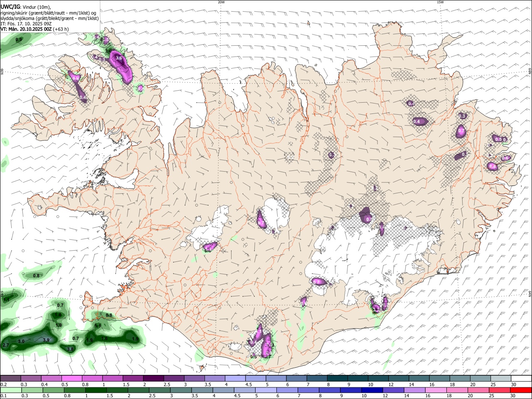Click the 2.7 rain value label
532x399 pixels.
[6, 345]
